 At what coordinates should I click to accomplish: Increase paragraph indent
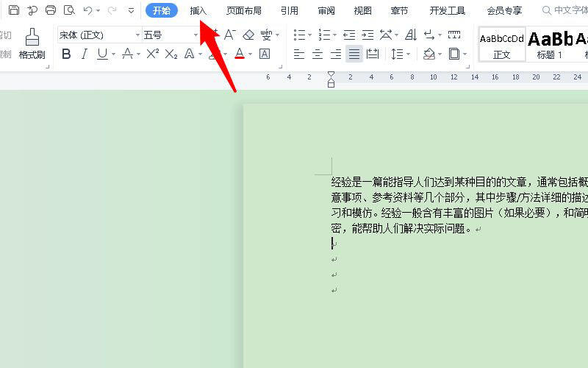pos(367,35)
